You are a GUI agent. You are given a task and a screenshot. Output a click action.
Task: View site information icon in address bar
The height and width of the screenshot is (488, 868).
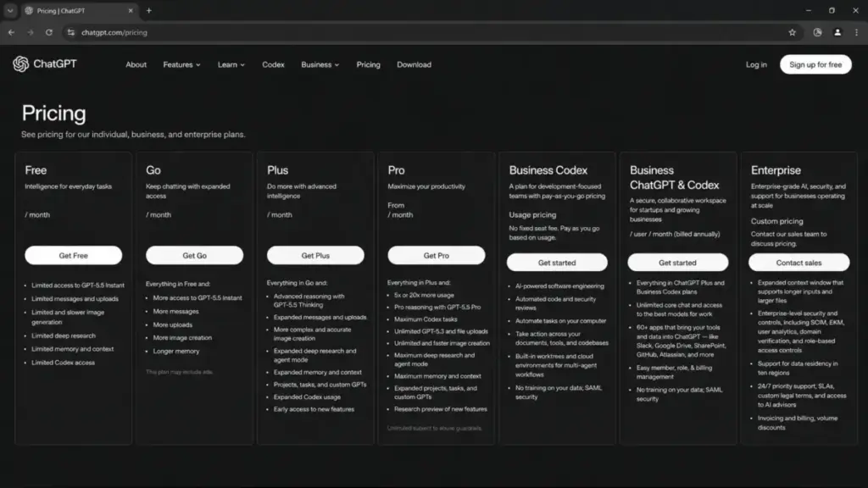point(71,33)
